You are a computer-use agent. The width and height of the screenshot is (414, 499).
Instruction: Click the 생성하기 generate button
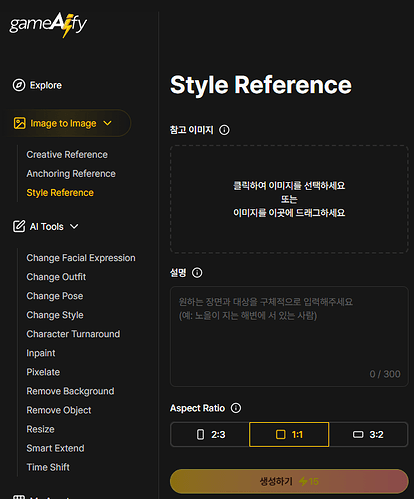289,481
